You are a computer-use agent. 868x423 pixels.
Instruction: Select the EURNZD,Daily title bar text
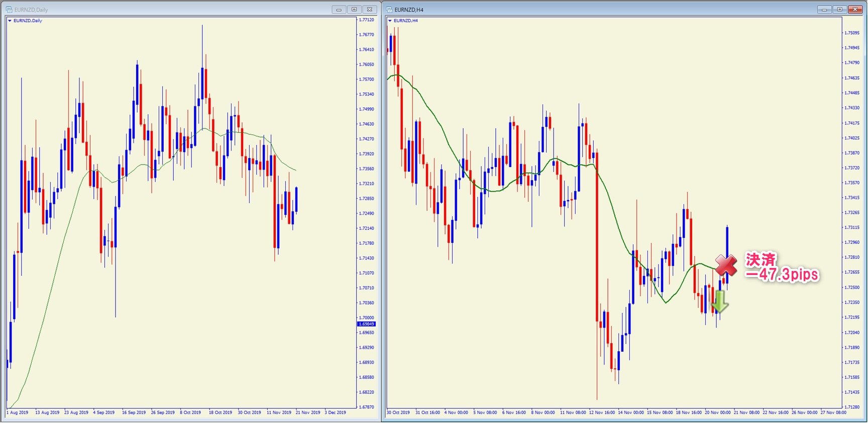tap(31, 10)
